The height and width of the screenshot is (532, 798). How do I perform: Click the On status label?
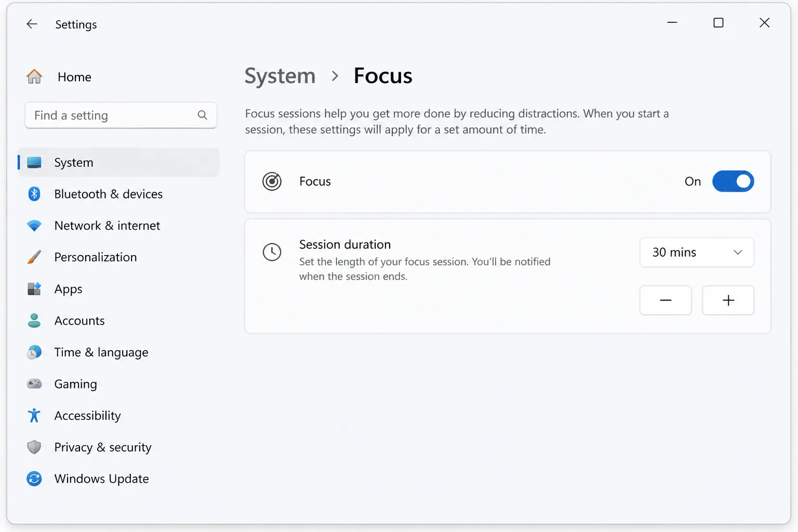[693, 181]
